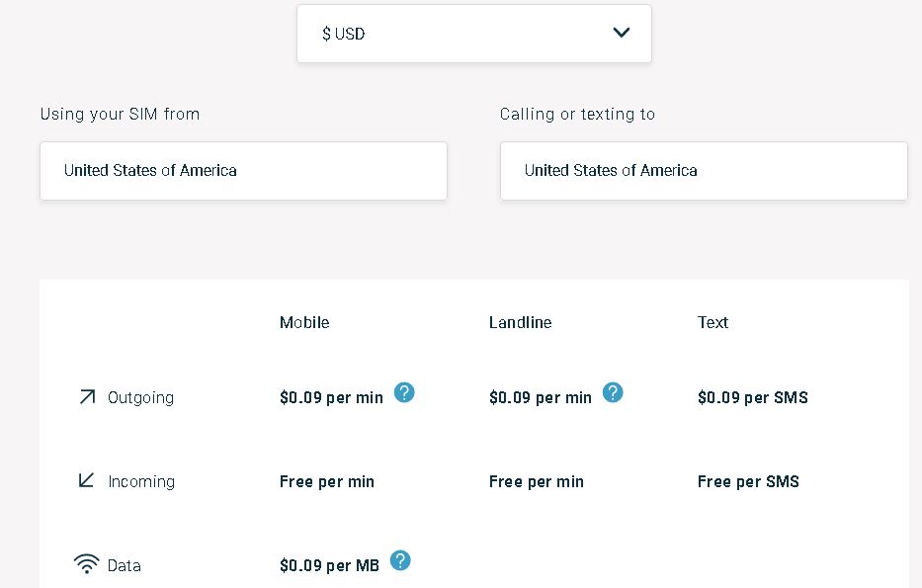
Task: Click help icon beside Data per MB rate
Action: coord(400,560)
